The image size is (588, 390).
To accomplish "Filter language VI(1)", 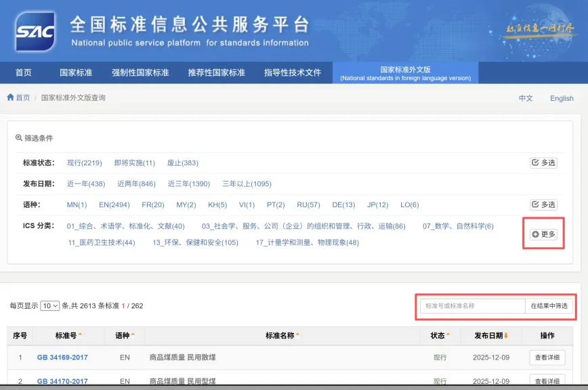I will tap(247, 204).
